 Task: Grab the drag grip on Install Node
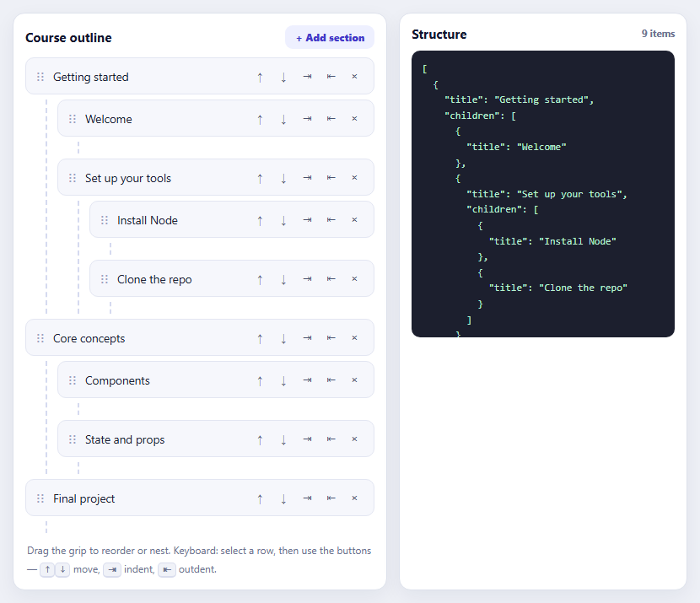pos(105,220)
